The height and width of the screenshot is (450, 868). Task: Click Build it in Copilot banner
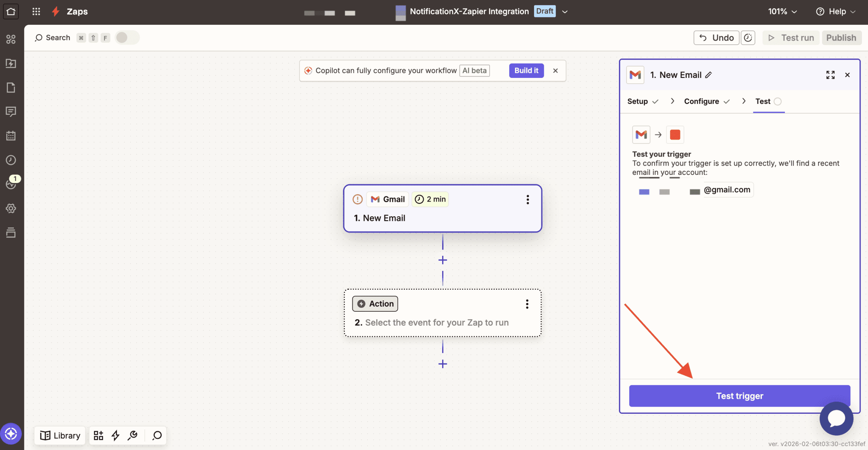coord(526,70)
